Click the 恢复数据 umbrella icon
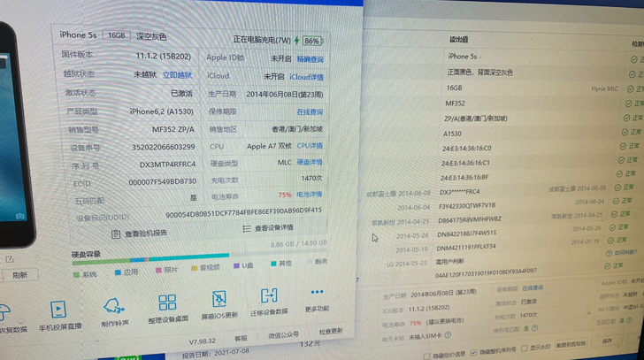Viewport: 644px width, 360px height. (4, 312)
